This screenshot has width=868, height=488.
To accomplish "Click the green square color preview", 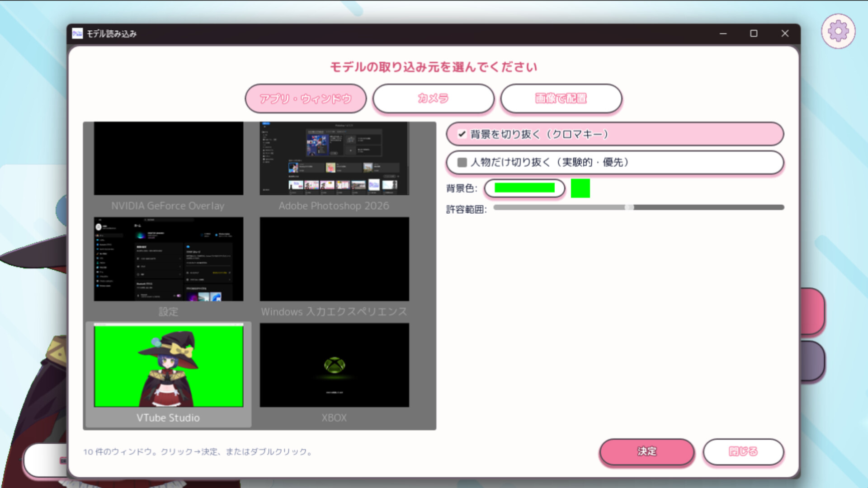I will coord(580,188).
